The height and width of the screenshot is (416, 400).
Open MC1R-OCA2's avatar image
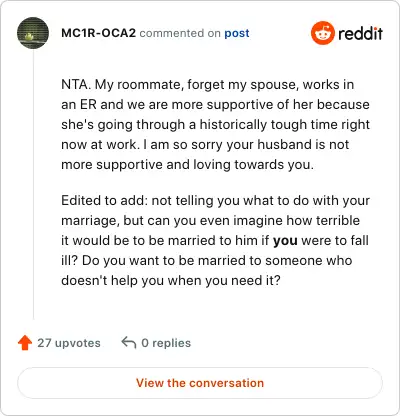tap(33, 33)
